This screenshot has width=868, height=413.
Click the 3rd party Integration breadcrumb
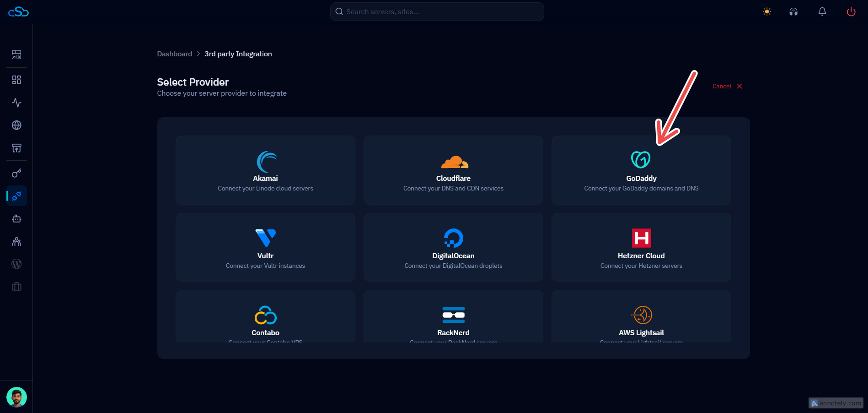238,54
